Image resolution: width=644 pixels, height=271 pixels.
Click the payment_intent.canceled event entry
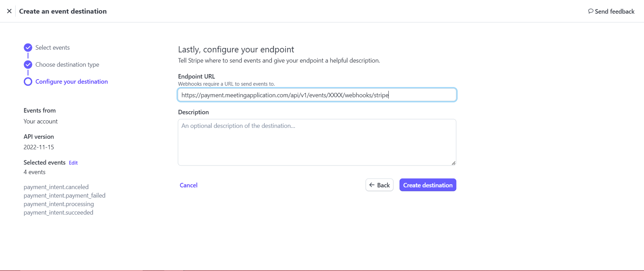56,187
